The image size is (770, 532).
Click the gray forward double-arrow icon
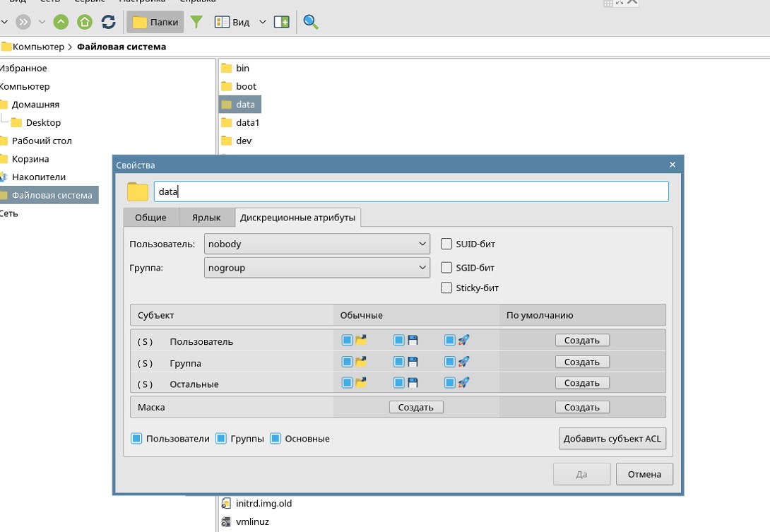(23, 22)
